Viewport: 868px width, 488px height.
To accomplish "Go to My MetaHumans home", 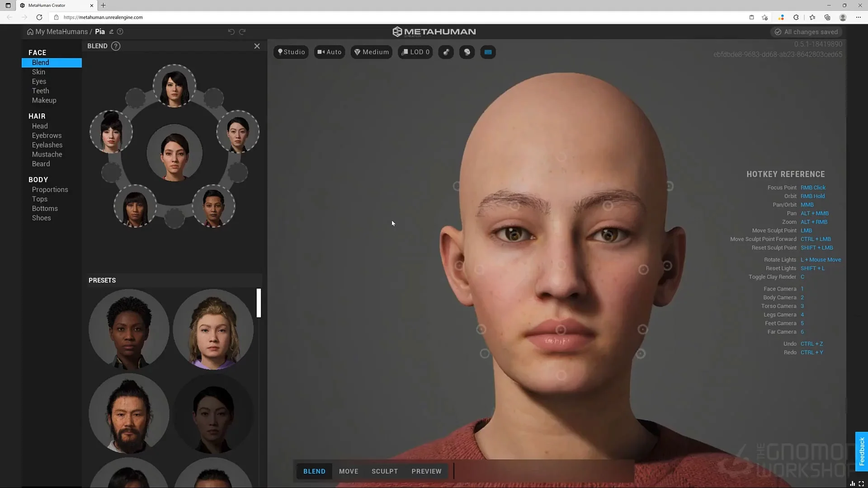I will click(57, 32).
